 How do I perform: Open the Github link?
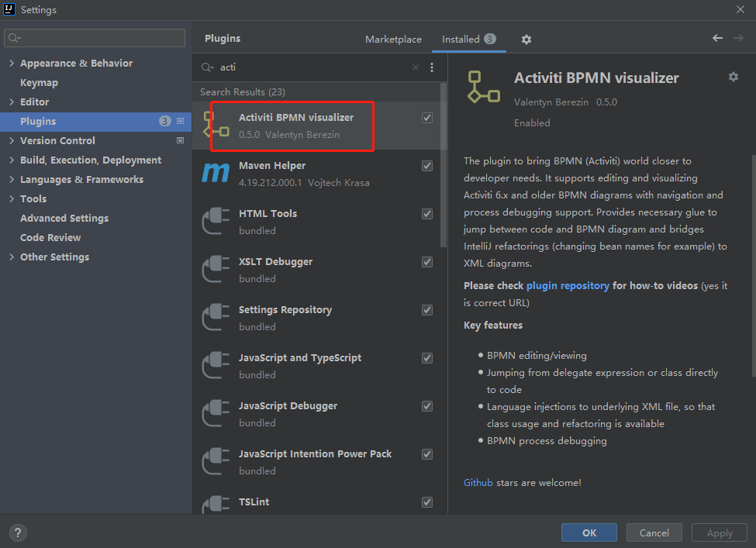click(x=478, y=482)
